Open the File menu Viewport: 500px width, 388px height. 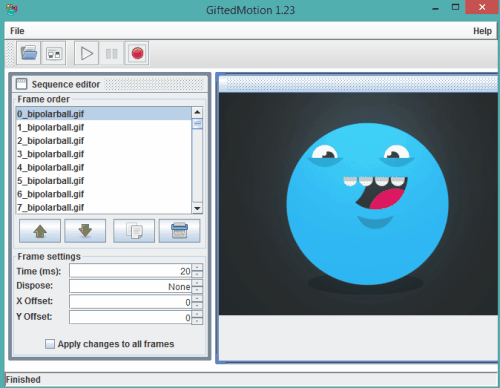coord(17,31)
